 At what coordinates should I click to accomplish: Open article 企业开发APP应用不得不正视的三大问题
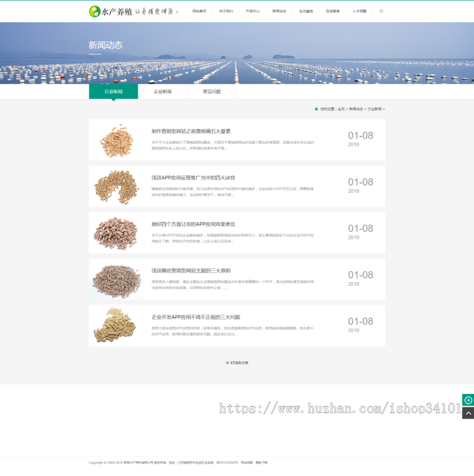195,317
